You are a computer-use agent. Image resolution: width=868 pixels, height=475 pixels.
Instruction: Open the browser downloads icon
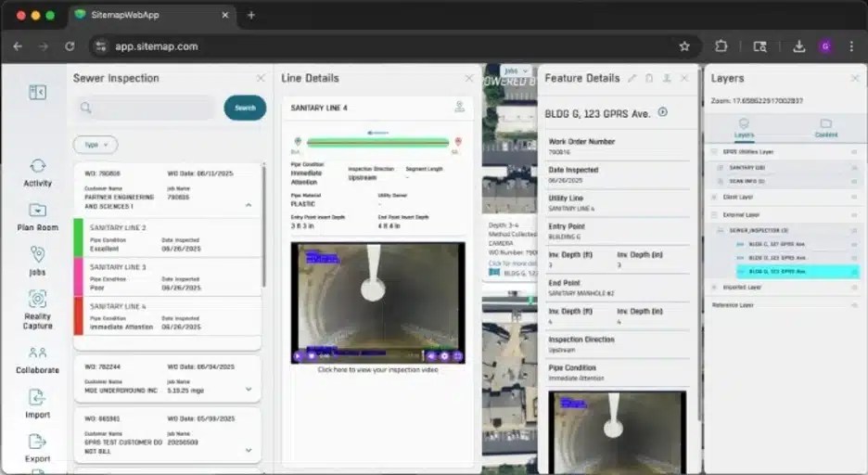[x=798, y=46]
